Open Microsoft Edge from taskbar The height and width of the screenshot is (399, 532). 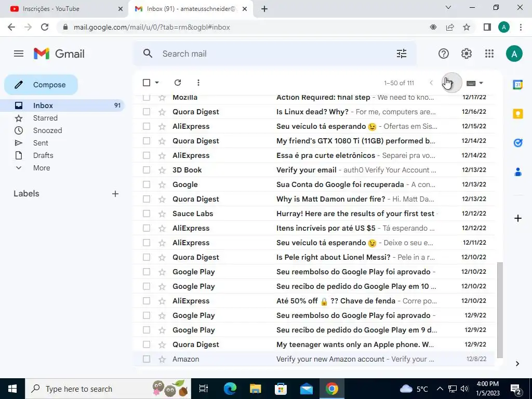(x=230, y=389)
